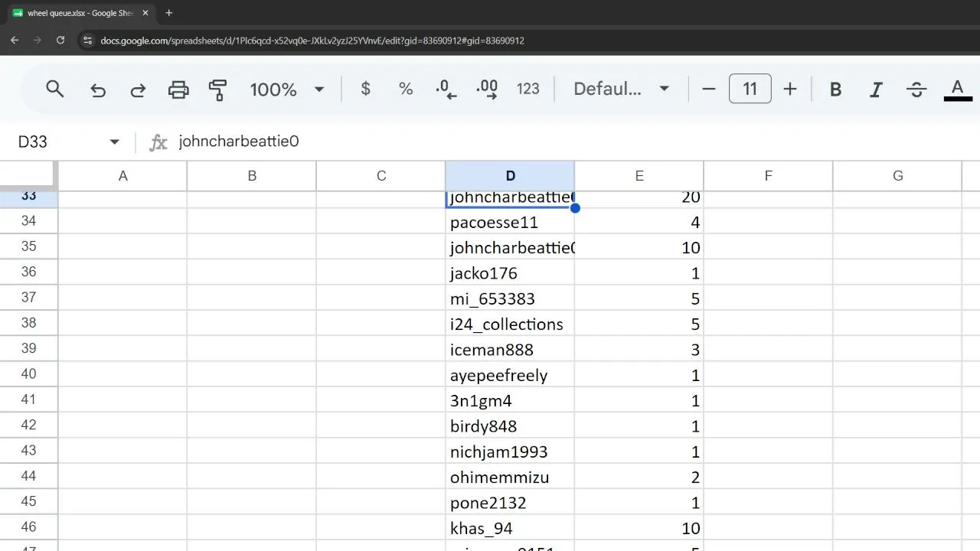Click cell containing nichjam1993
This screenshot has height=551, width=980.
coord(510,452)
